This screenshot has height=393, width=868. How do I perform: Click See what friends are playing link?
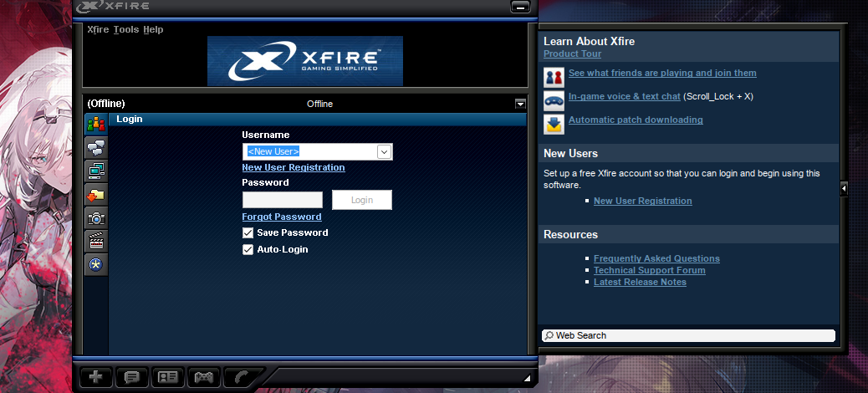click(662, 73)
